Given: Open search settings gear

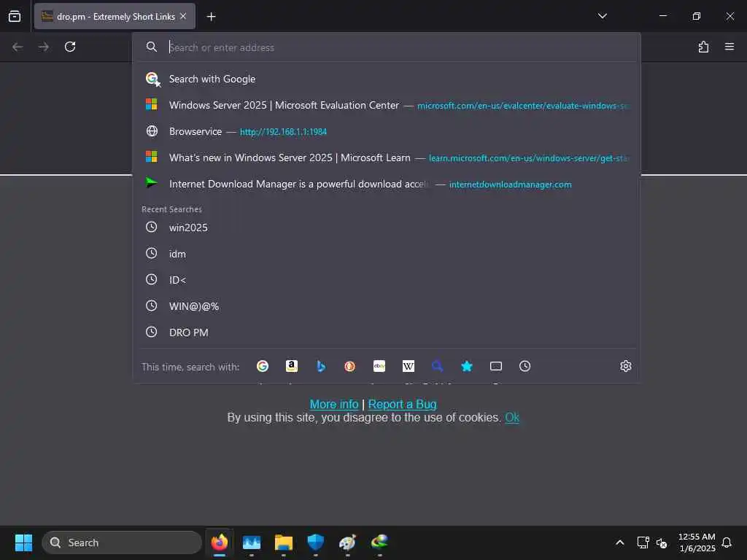Looking at the screenshot, I should coord(625,366).
